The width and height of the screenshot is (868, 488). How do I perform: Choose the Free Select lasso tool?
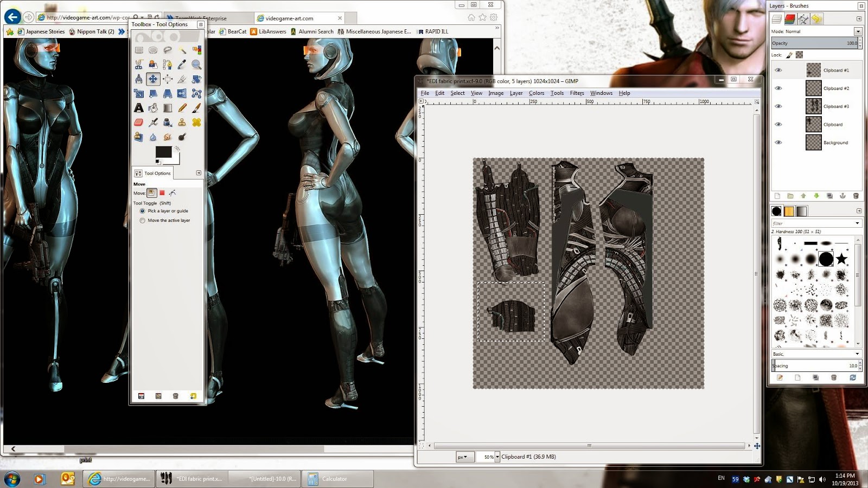point(168,50)
